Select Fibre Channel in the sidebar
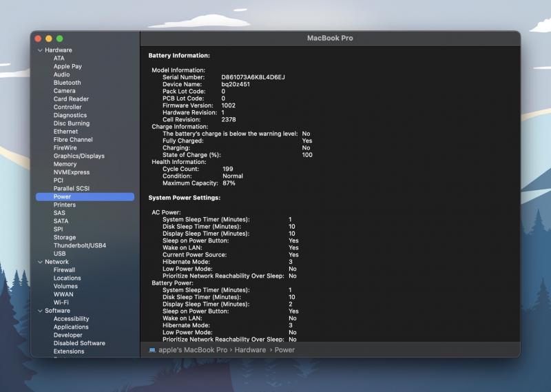 73,140
